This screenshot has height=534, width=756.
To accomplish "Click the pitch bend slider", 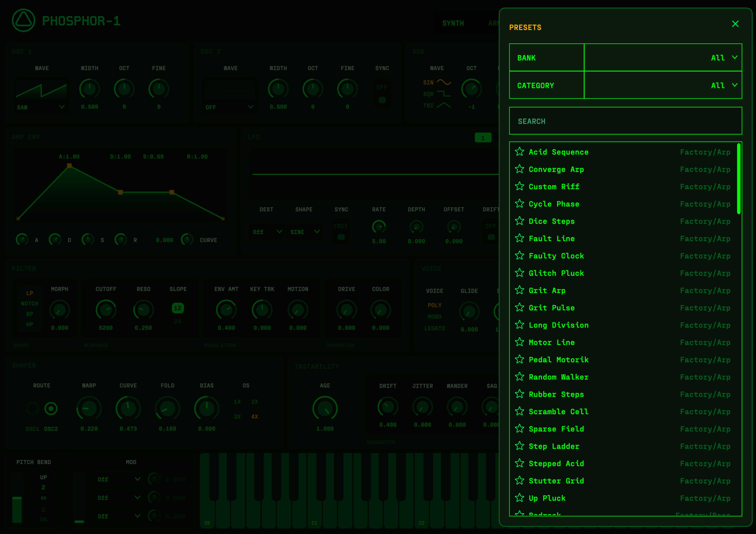I will pyautogui.click(x=17, y=497).
